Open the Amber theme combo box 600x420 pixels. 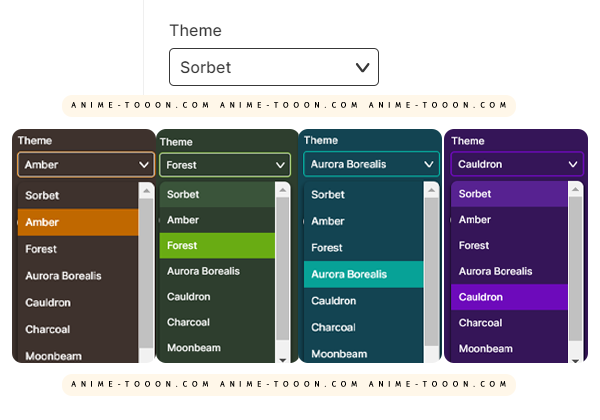tap(86, 164)
